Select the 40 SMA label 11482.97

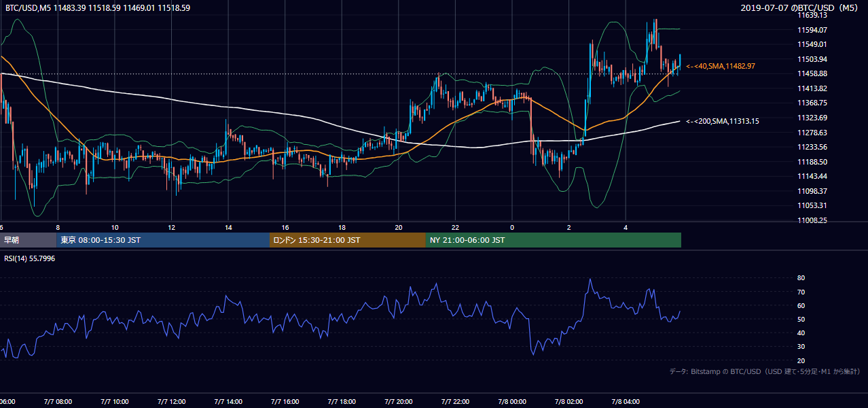click(x=721, y=66)
